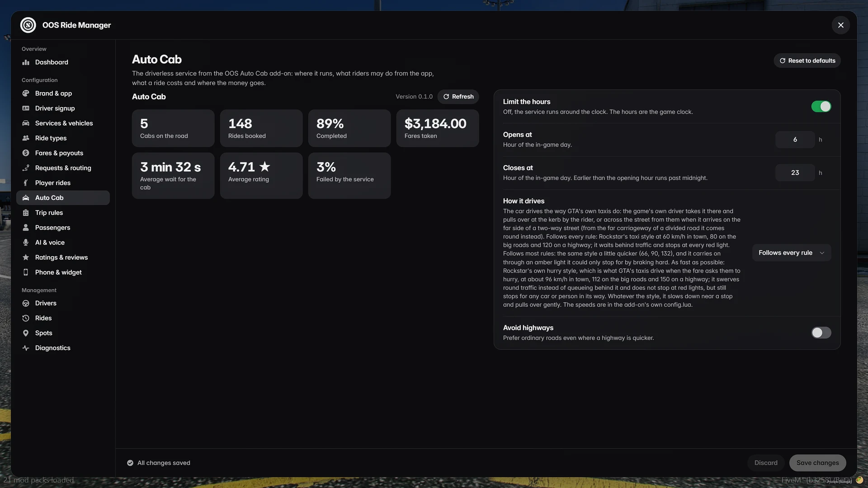Viewport: 868px width, 488px height.
Task: Click the Requests & routing route icon
Action: click(26, 168)
